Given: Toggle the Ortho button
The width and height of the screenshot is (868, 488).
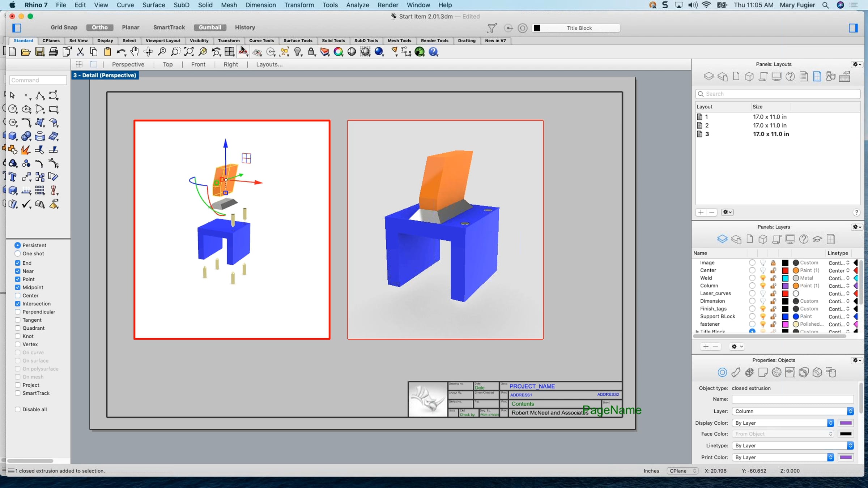Looking at the screenshot, I should coord(99,27).
